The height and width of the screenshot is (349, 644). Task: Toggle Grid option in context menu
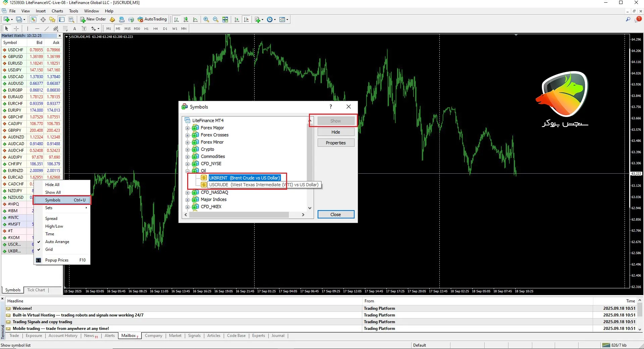click(x=49, y=249)
